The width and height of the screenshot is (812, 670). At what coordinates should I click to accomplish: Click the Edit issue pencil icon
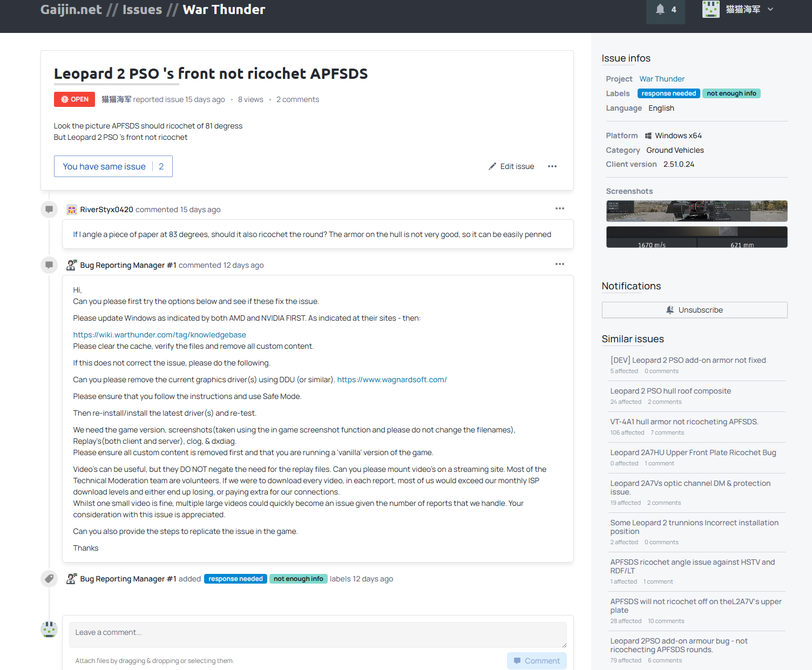492,166
